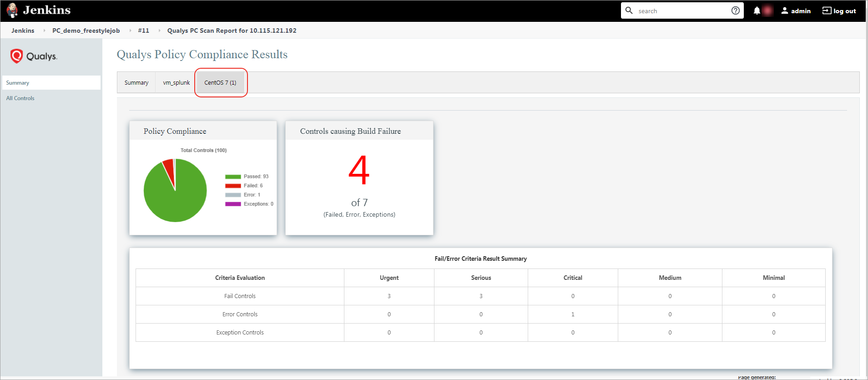Click the Error Controls row label
The image size is (868, 380).
click(240, 314)
